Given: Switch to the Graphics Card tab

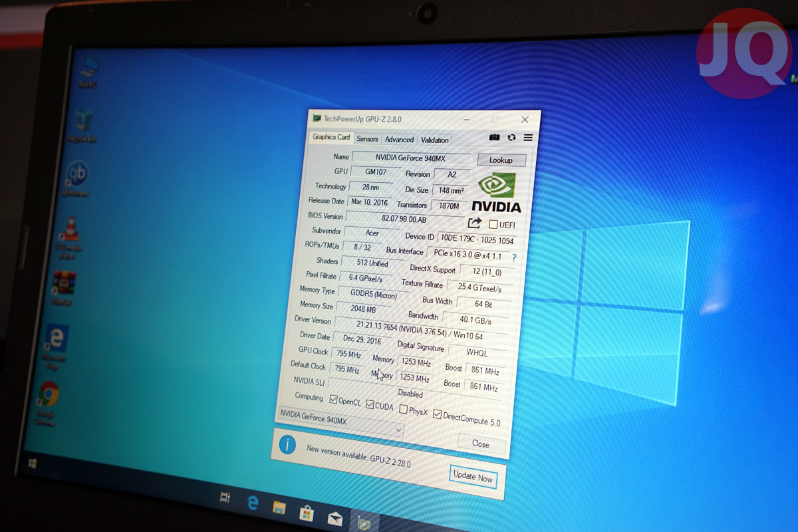Looking at the screenshot, I should click(331, 137).
